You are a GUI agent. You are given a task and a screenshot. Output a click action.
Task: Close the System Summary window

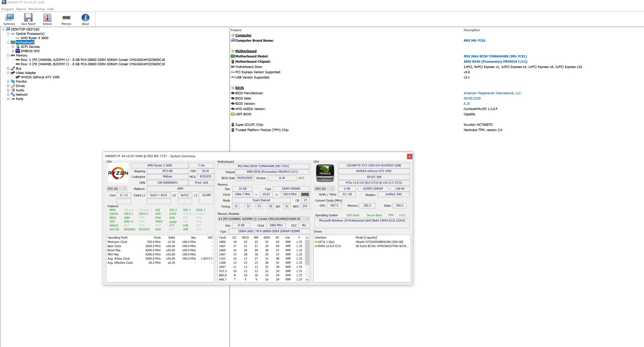(410, 156)
